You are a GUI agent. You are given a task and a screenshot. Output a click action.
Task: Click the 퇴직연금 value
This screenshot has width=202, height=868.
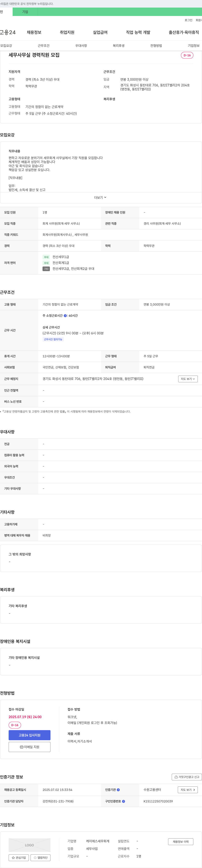[x=149, y=367]
